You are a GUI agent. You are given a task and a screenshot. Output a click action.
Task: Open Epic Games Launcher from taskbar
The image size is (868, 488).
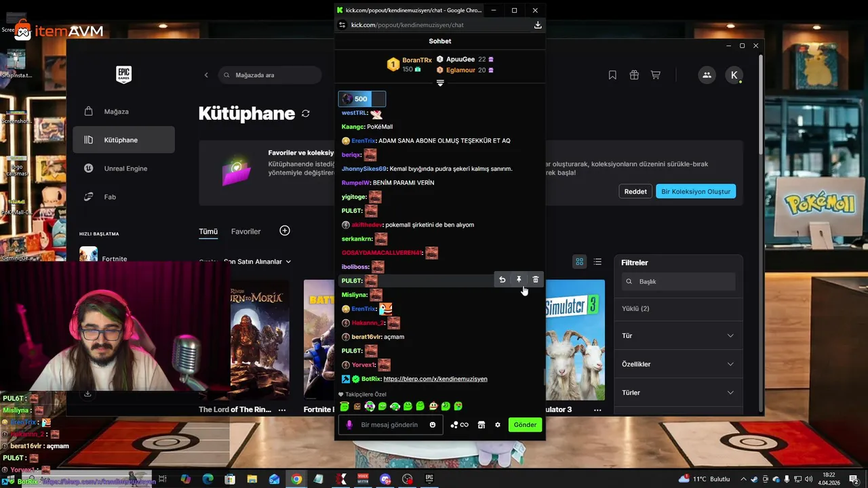[429, 479]
